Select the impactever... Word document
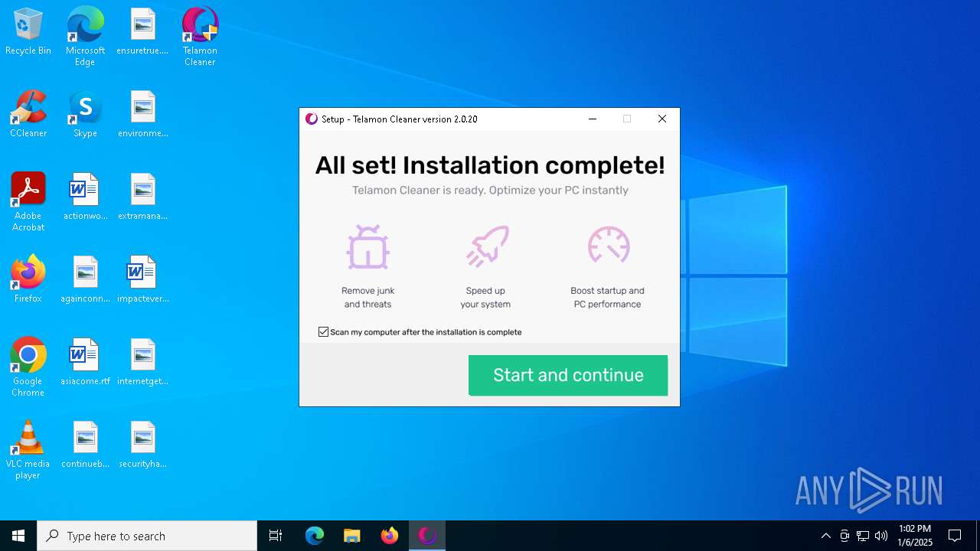 coord(142,280)
